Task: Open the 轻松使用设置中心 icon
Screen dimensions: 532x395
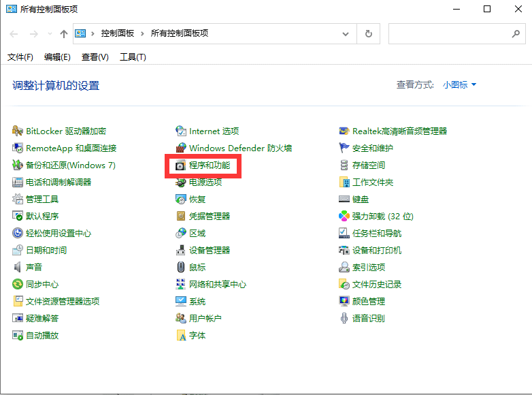Action: click(17, 233)
